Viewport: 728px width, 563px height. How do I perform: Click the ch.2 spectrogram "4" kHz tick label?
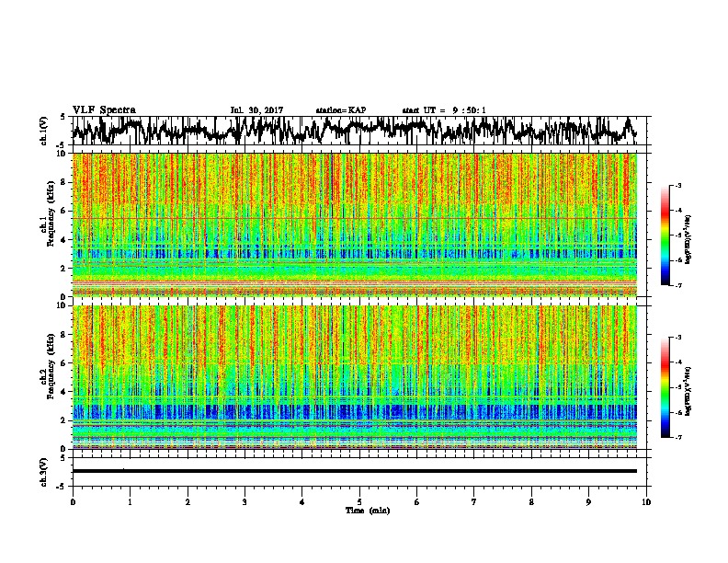point(63,392)
